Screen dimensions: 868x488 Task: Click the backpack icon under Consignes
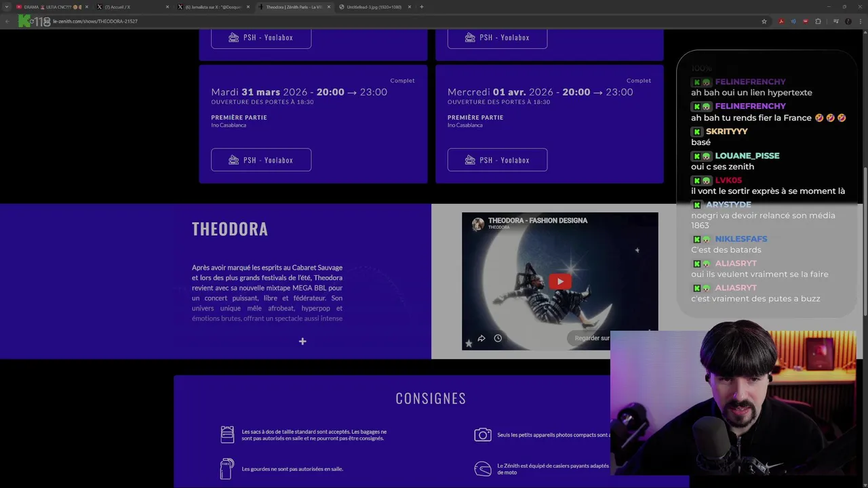point(227,434)
